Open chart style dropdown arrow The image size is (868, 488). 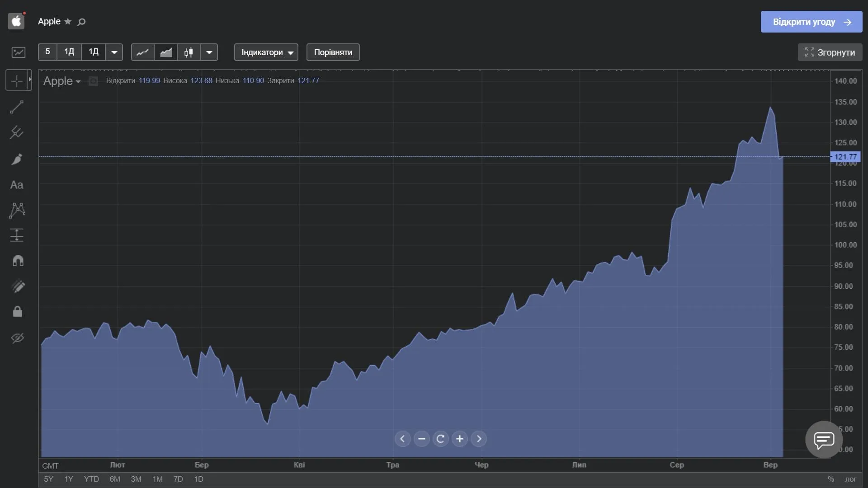209,52
